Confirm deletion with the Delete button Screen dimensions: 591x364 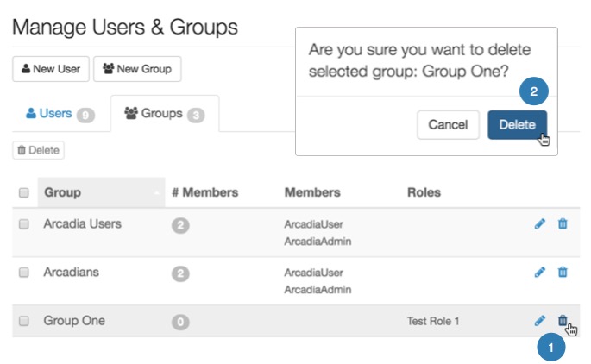point(517,124)
